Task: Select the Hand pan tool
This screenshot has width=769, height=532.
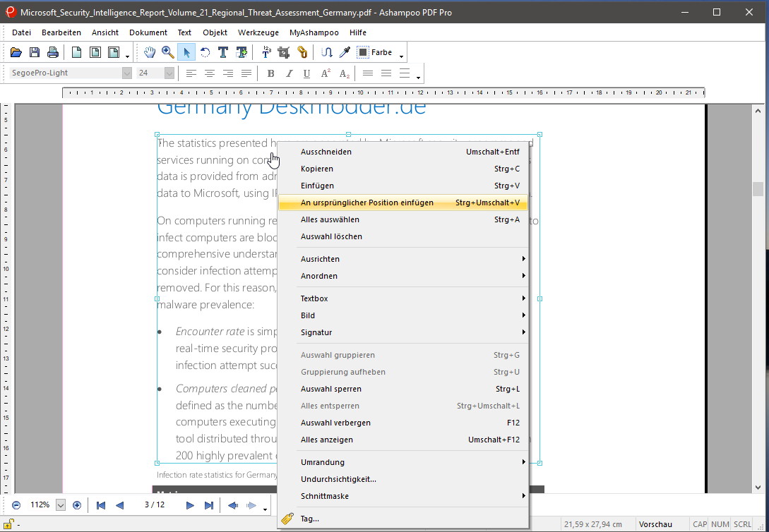Action: pos(150,52)
